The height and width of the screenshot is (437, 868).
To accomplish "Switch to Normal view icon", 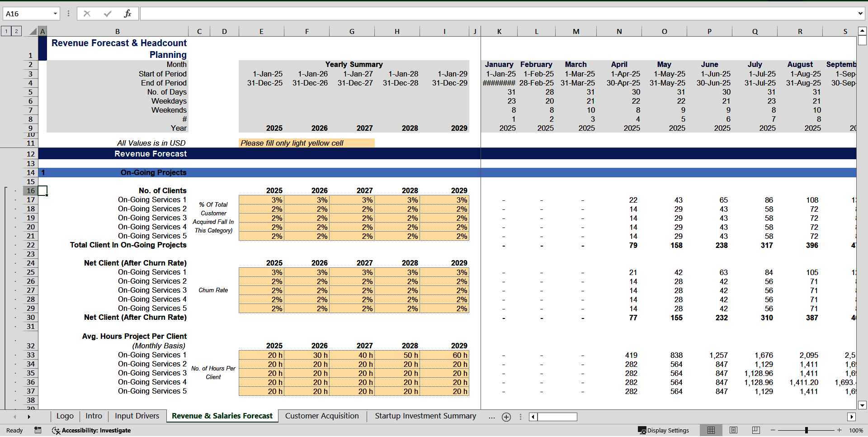I will [x=711, y=430].
